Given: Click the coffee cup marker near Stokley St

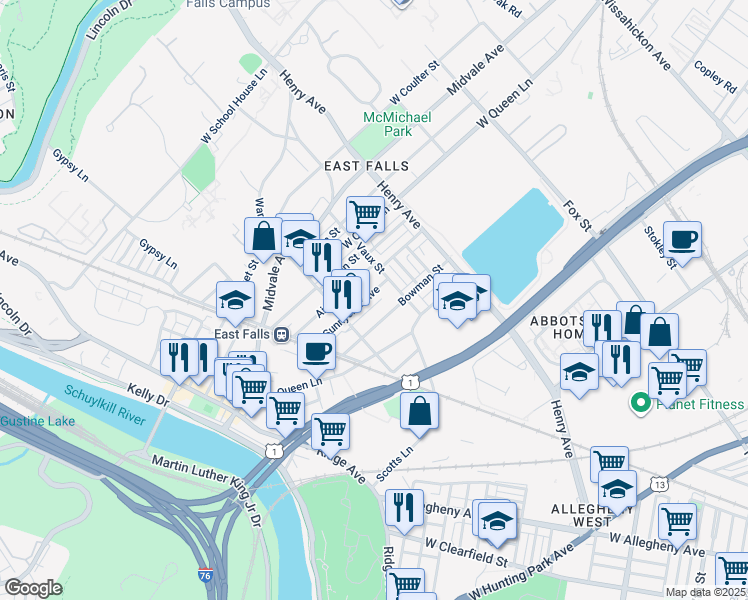Looking at the screenshot, I should pos(682,243).
